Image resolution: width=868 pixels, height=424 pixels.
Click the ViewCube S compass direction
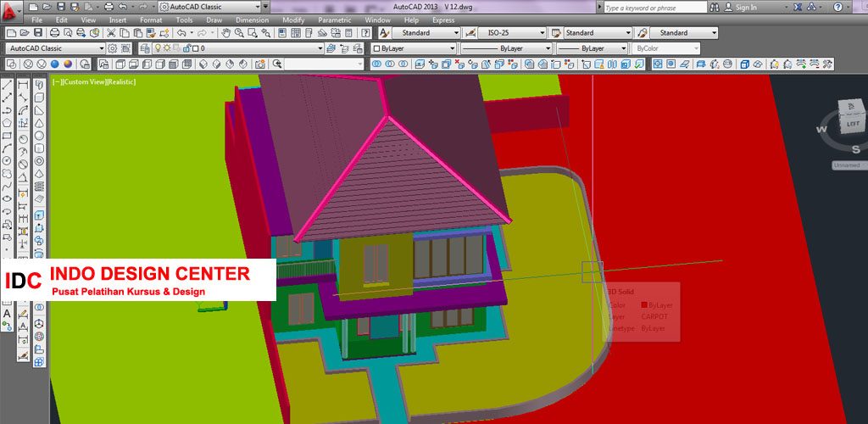(x=855, y=149)
